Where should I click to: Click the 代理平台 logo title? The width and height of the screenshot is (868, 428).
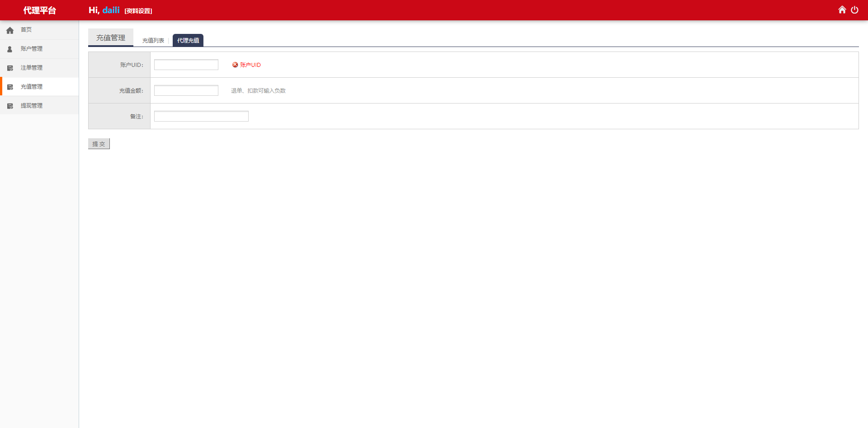coord(40,10)
